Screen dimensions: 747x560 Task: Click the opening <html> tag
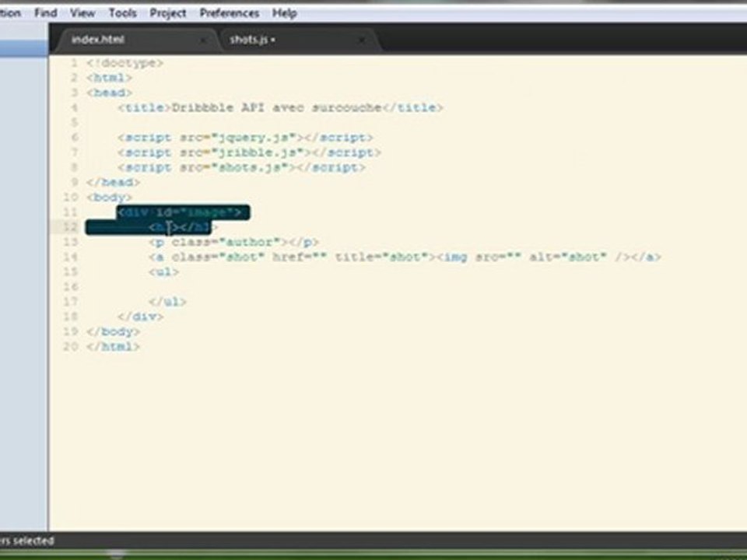pos(109,78)
